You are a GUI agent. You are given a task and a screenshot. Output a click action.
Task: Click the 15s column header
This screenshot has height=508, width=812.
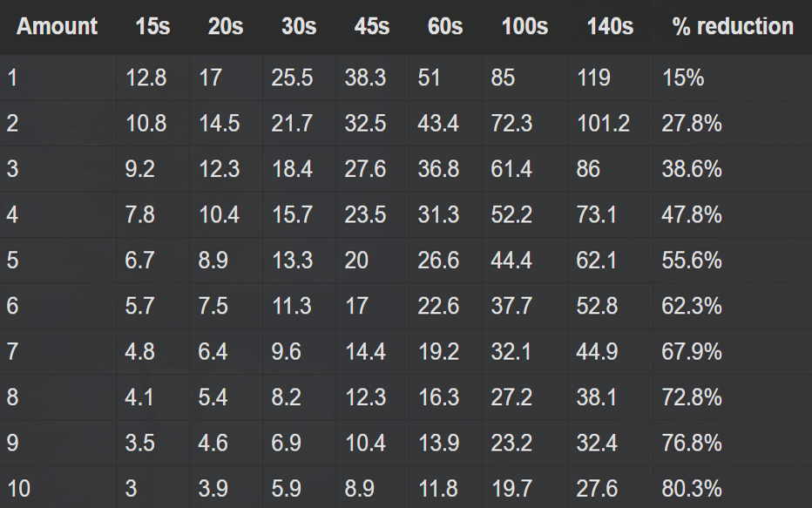pyautogui.click(x=152, y=26)
